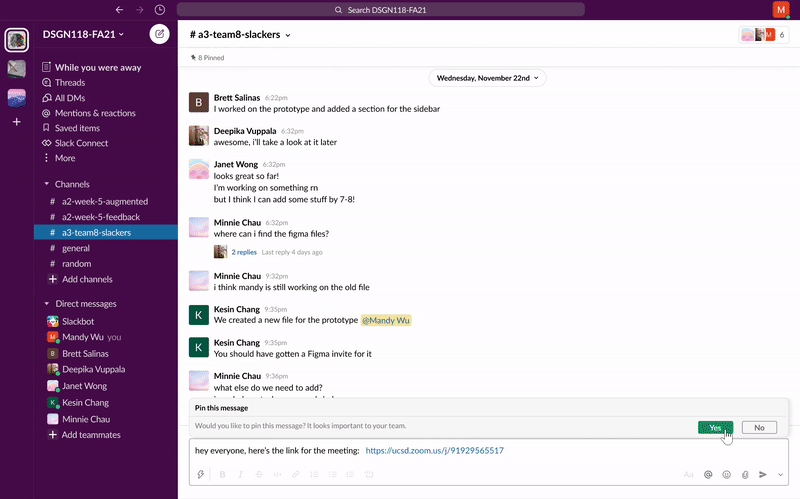800x499 pixels.
Task: Switch to the third workspace icon
Action: [17, 97]
